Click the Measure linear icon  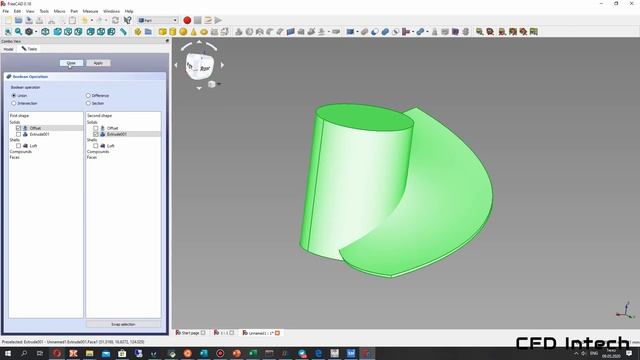(x=480, y=32)
